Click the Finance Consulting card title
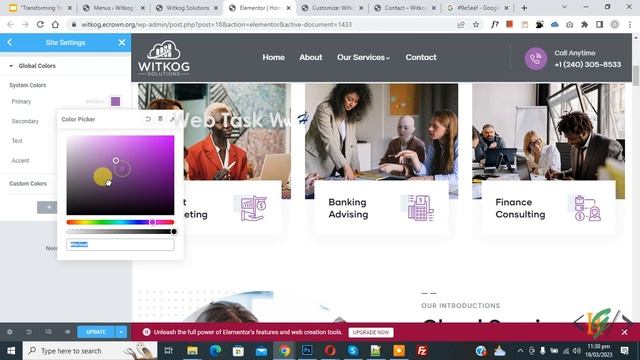Screen dimensions: 640x360 click(x=520, y=208)
